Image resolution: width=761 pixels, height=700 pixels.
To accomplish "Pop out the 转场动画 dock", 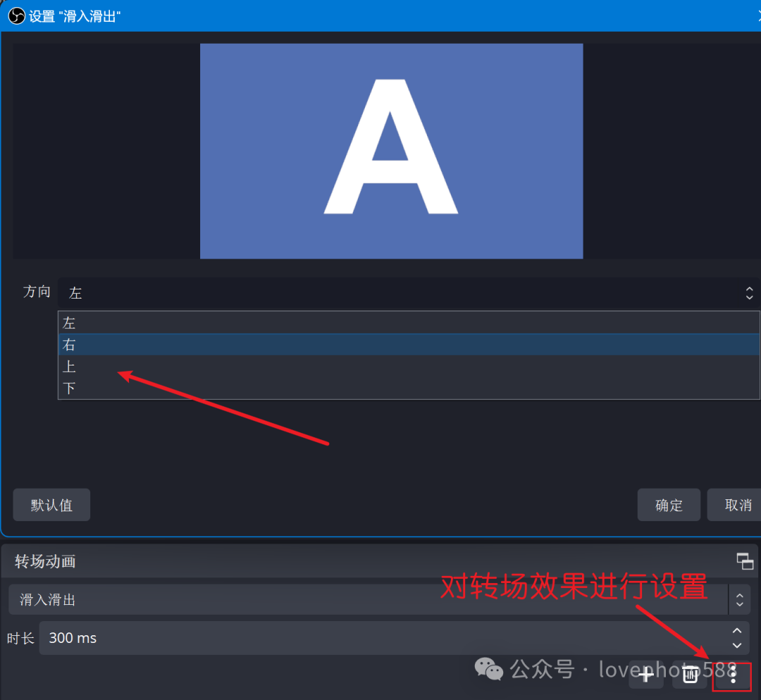I will (745, 561).
